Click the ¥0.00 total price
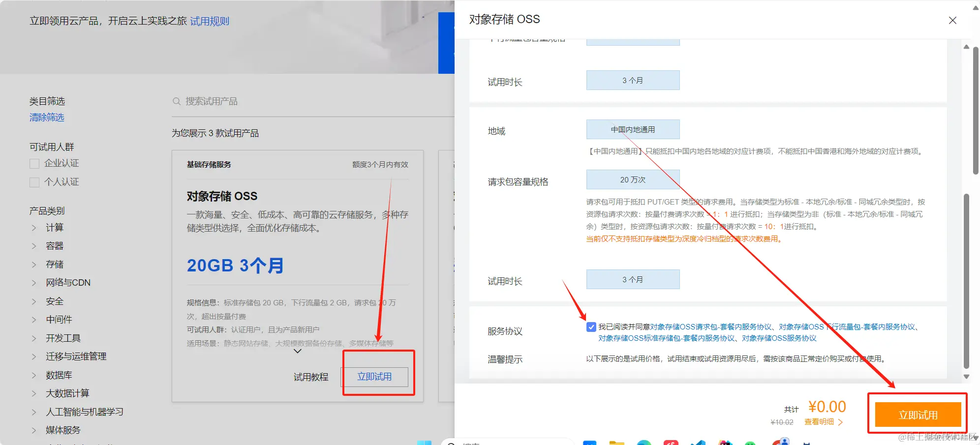The width and height of the screenshot is (980, 445). 827,407
